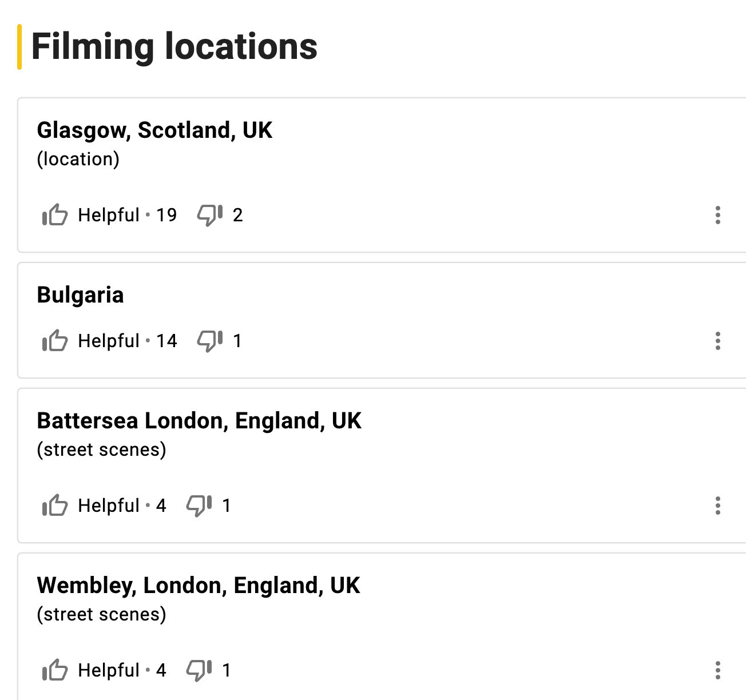Viewport: 746px width, 700px height.
Task: Thumbs-up the Wembley, London entry
Action: tap(55, 670)
